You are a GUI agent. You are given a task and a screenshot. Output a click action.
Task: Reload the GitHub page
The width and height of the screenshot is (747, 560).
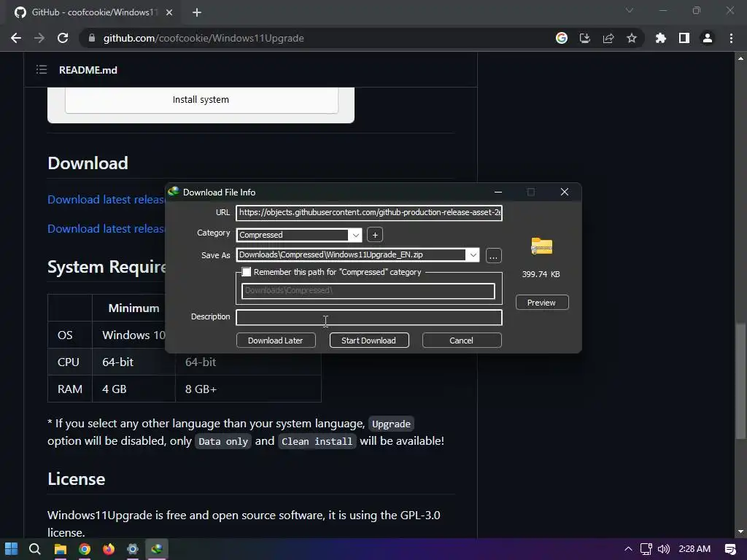[x=63, y=38]
